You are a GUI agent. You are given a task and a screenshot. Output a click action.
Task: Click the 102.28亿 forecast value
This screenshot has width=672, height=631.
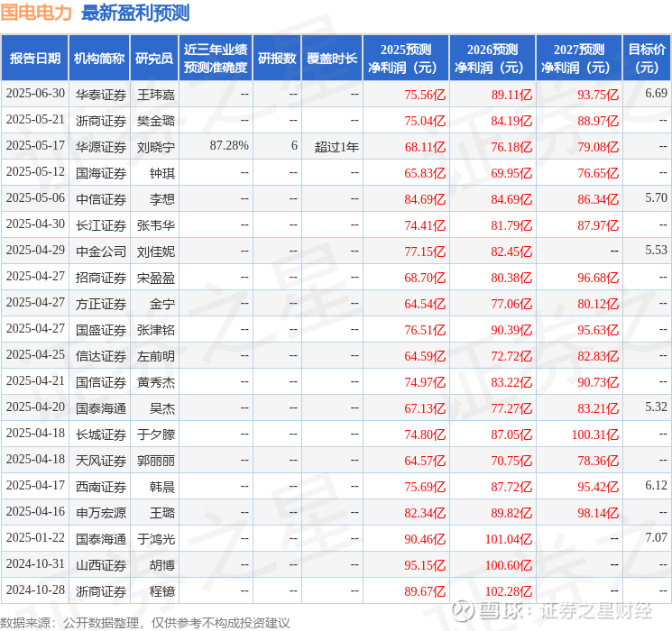pos(509,591)
